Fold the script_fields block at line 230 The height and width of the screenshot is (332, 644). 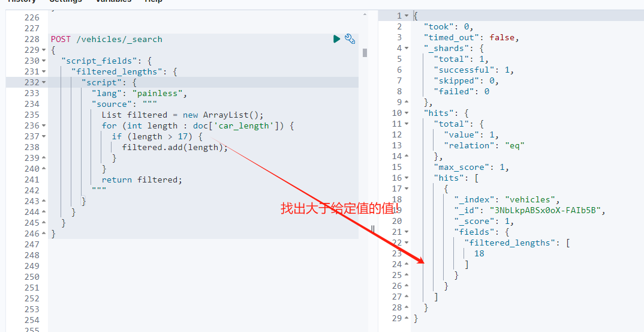point(44,61)
